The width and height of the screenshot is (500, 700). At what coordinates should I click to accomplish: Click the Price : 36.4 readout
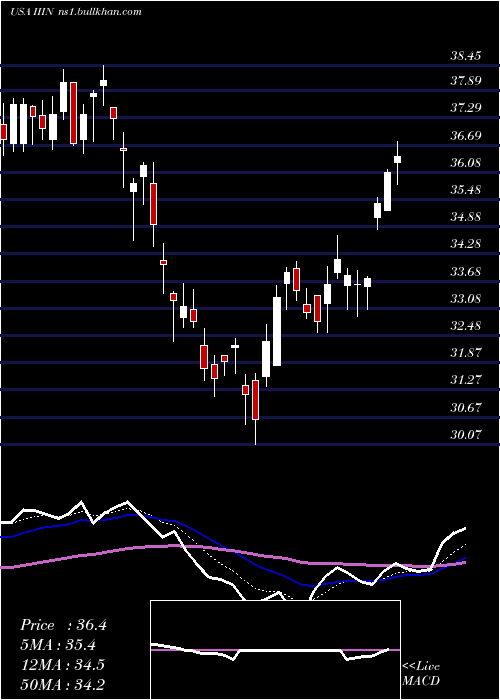(63, 625)
